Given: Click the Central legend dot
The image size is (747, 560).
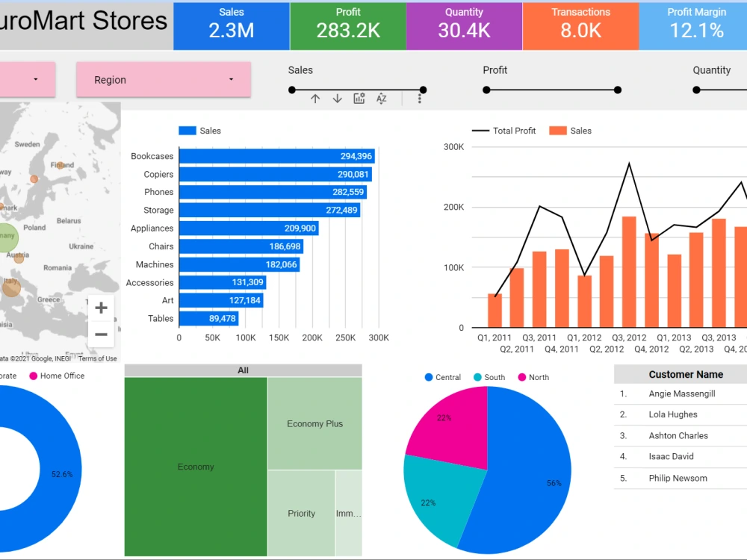Looking at the screenshot, I should pos(429,377).
